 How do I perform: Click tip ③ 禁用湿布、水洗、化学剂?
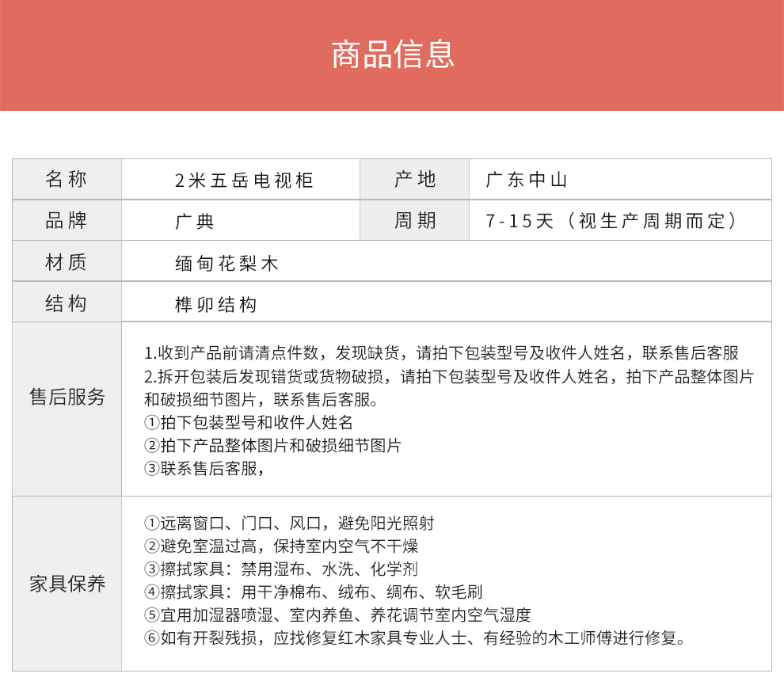[280, 569]
